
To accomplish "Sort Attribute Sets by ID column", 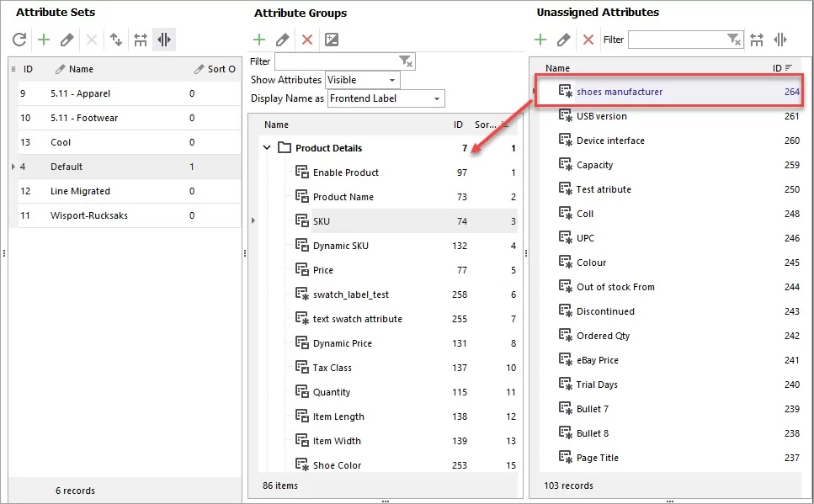I will coord(28,69).
